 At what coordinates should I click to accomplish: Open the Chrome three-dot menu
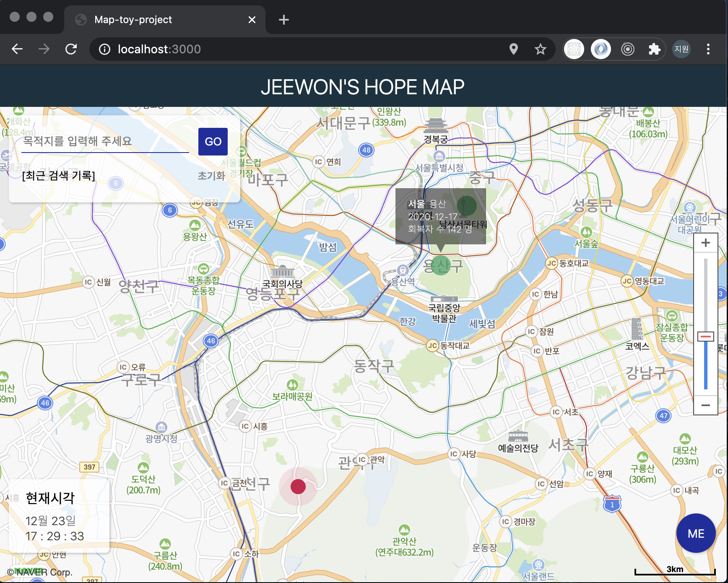(x=708, y=49)
